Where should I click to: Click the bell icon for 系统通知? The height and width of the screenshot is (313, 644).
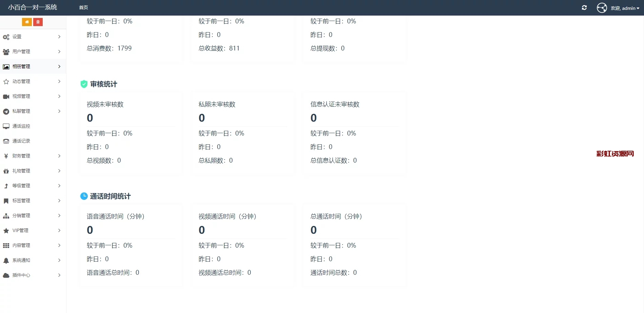(x=6, y=260)
